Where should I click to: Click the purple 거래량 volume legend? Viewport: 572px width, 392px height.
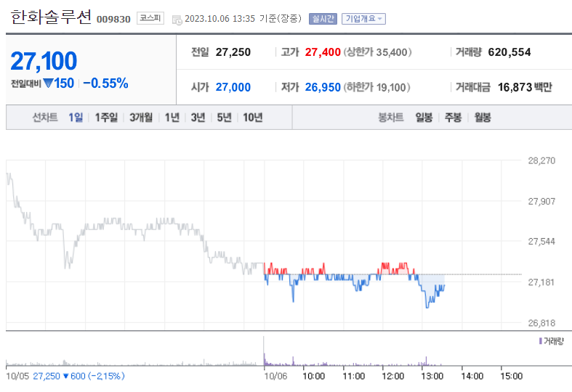(551, 341)
